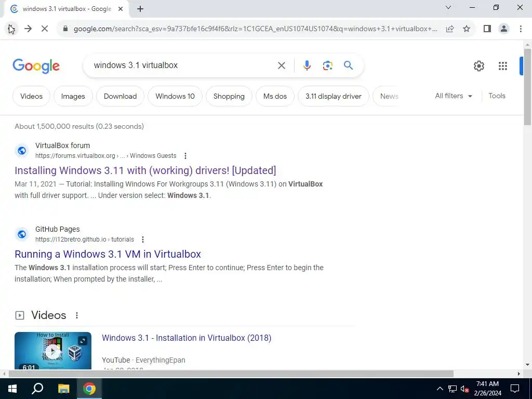Open the Chrome three-dot menu

[x=521, y=29]
